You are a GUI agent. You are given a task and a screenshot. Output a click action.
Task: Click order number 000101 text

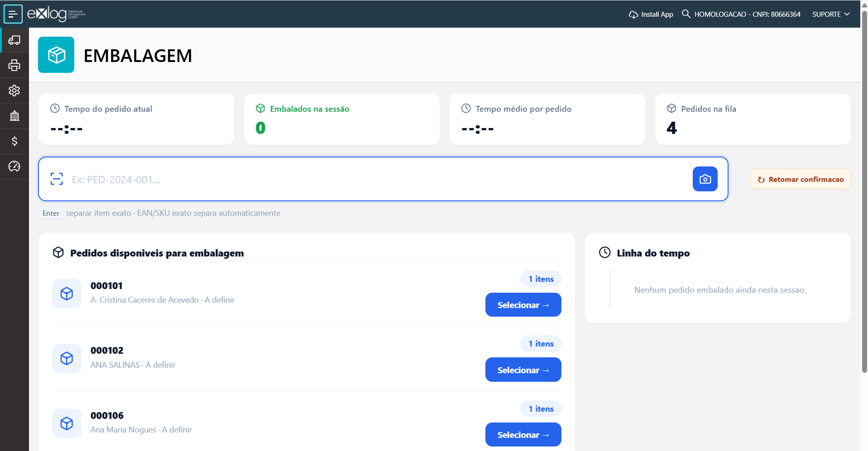(x=106, y=286)
